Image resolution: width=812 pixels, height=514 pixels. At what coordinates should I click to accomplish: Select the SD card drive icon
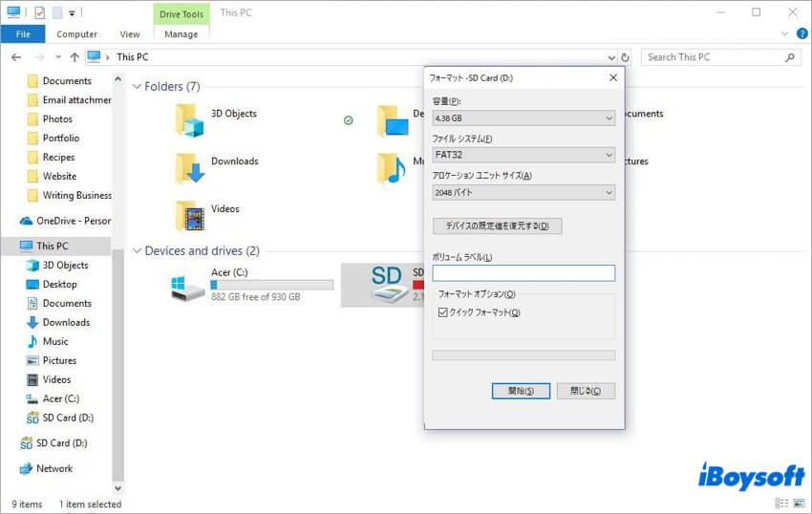tap(390, 285)
